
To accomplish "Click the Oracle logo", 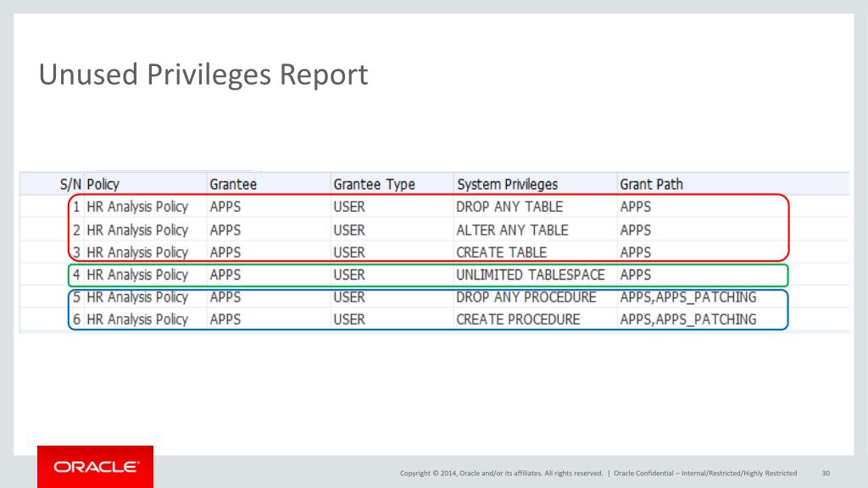I will (95, 467).
